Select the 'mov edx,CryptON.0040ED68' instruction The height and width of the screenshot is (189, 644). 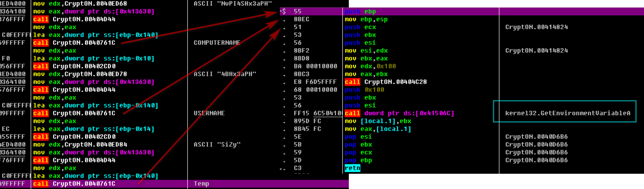(80, 4)
